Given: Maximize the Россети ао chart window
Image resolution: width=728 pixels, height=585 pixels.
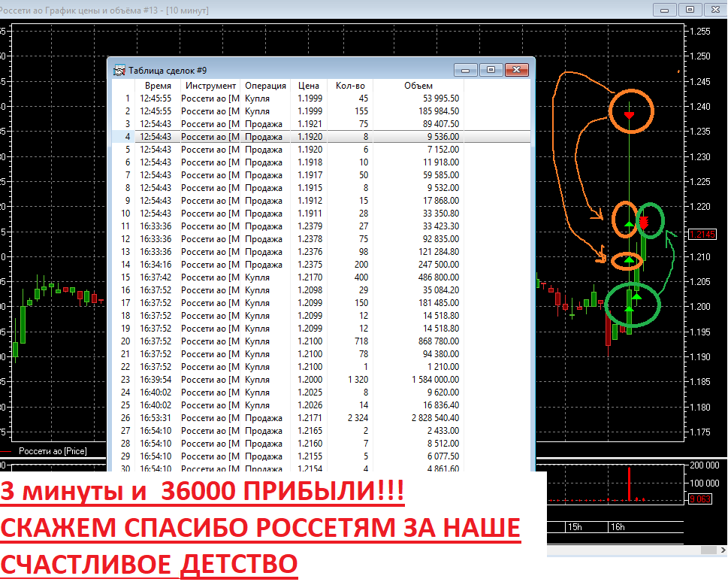Looking at the screenshot, I should 689,10.
